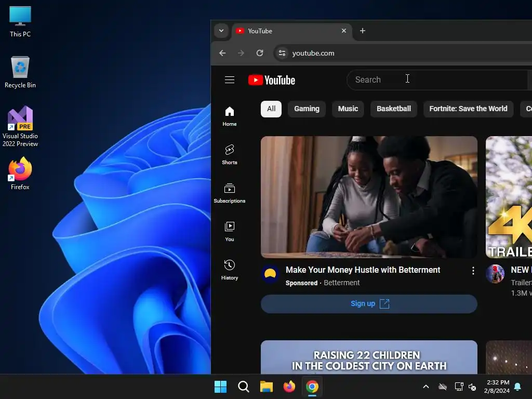Reload the YouTube page

[260, 53]
